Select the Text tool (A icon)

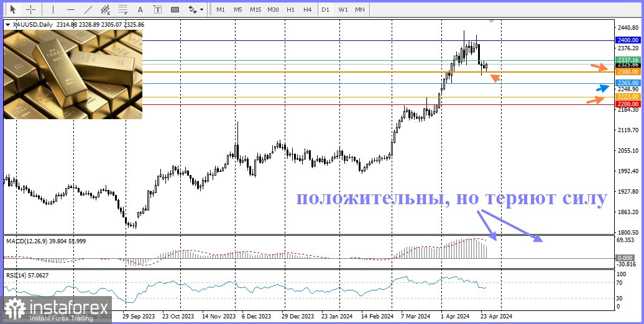[140, 9]
